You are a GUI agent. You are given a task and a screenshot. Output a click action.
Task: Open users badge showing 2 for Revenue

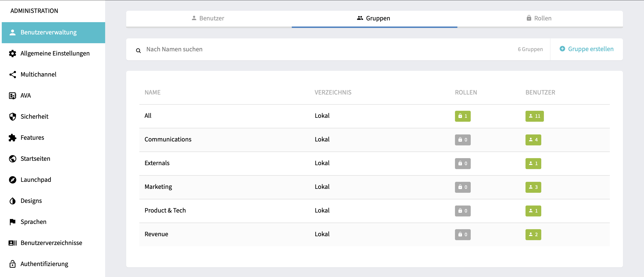click(x=533, y=235)
